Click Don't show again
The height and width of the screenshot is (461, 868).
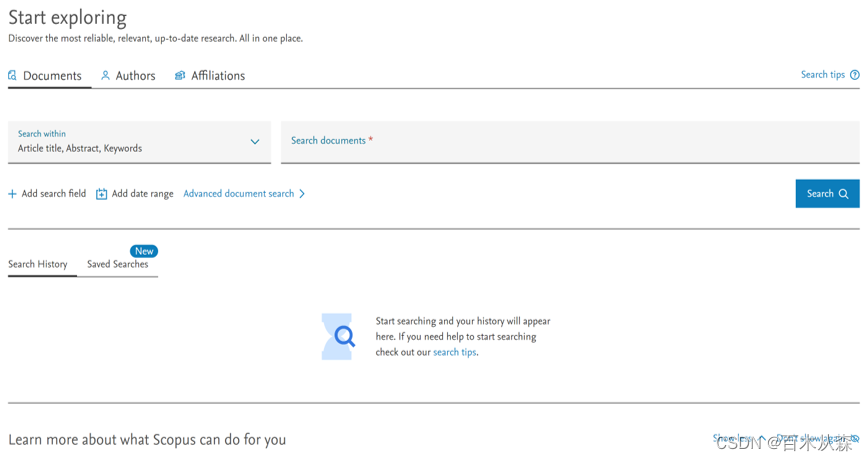tap(818, 438)
